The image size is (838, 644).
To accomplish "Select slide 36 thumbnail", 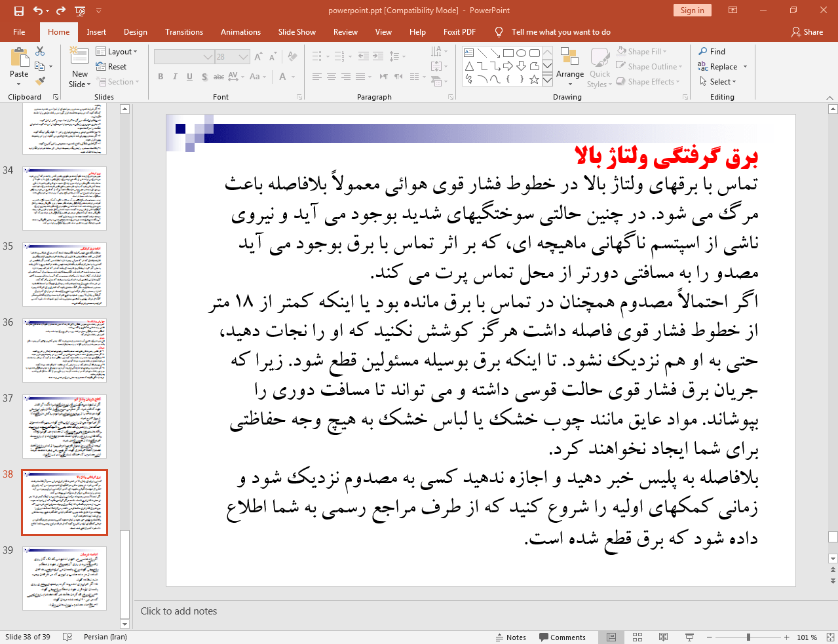I will (64, 350).
